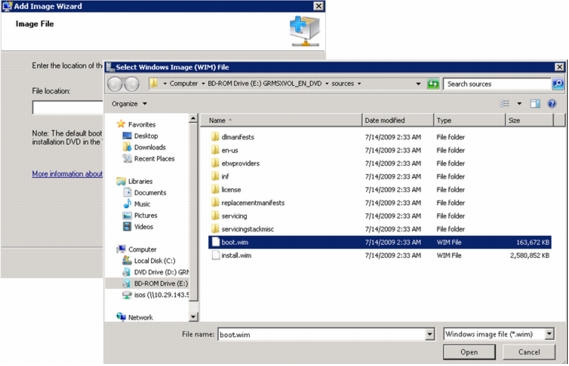Open Videos library in navigation pane
The width and height of the screenshot is (569, 366).
pos(138,227)
